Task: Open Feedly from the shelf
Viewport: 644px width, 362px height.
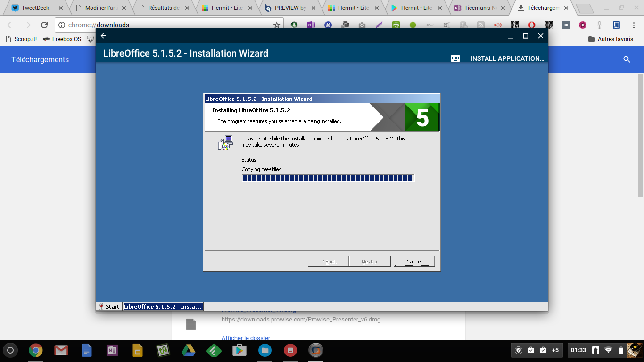Action: click(x=214, y=350)
